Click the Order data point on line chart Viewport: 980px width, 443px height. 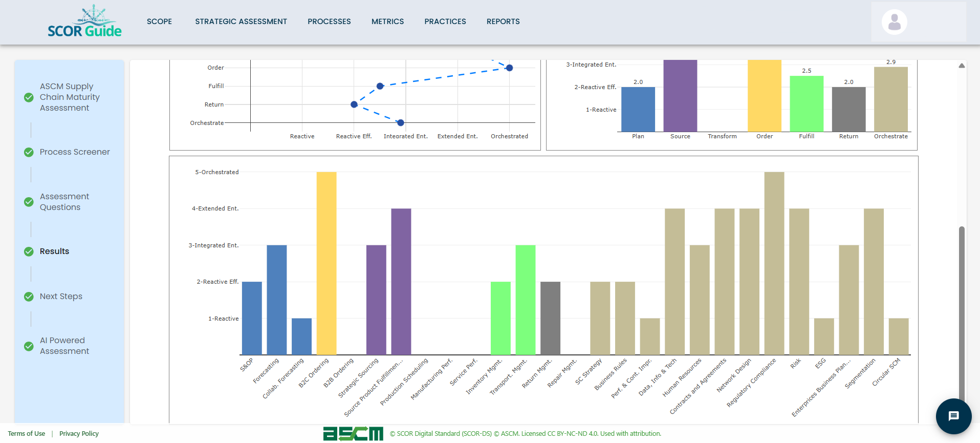509,68
